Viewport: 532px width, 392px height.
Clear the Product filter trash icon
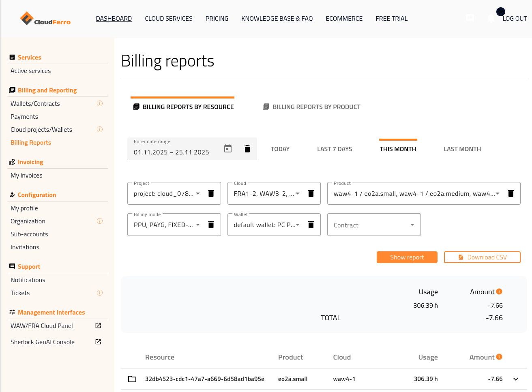[x=511, y=193]
